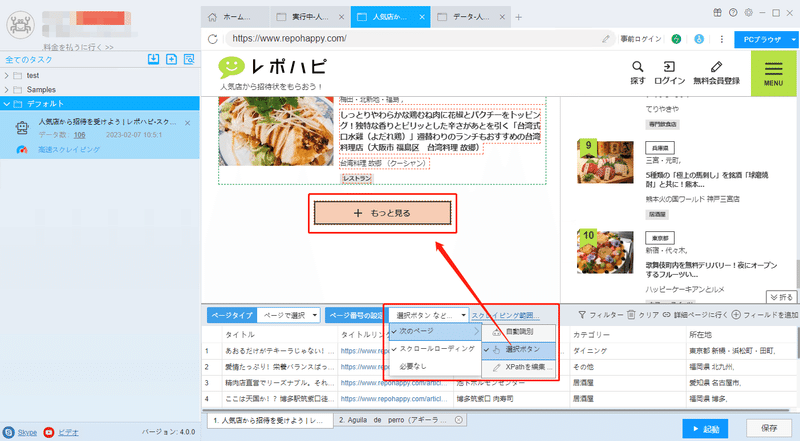Viewport: 800px width, 441px height.
Task: Click the green lightning round icon
Action: (x=676, y=39)
